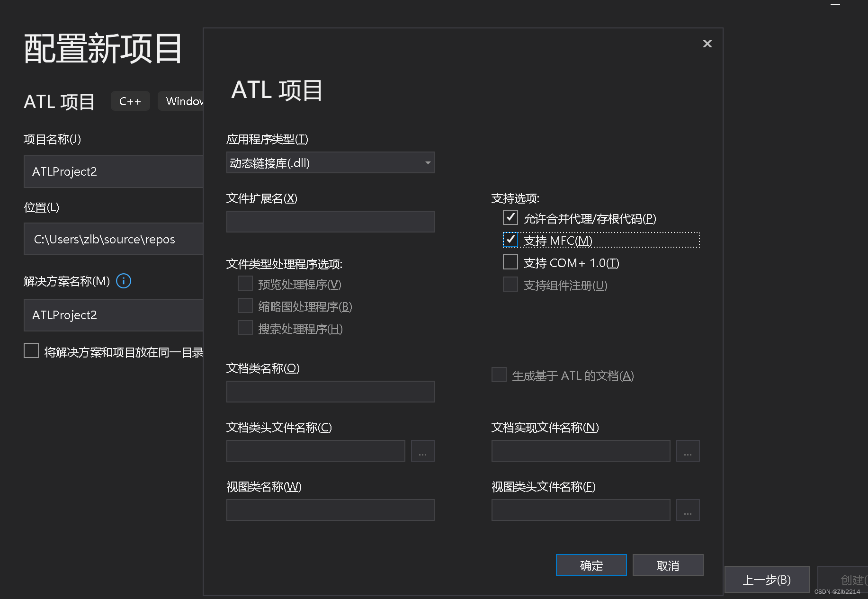This screenshot has width=868, height=599.
Task: Click the 应用程序类型(T) label
Action: click(x=267, y=139)
